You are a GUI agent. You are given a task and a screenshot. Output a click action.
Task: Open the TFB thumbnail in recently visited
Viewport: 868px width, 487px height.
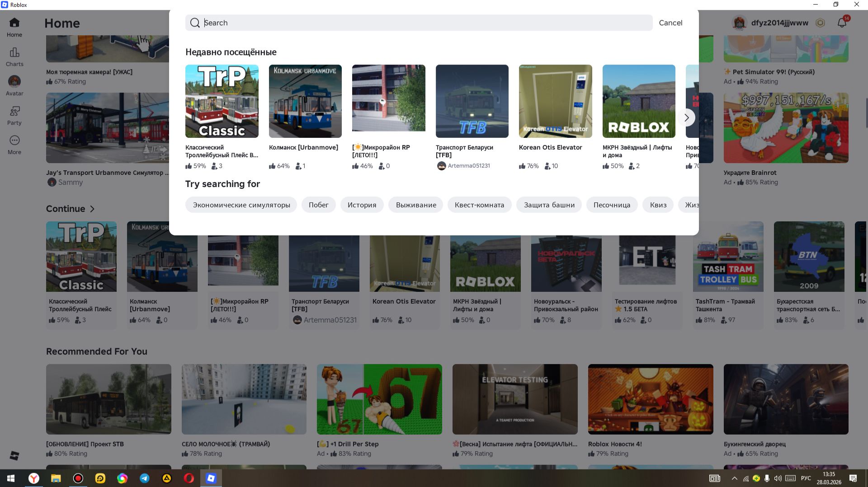pyautogui.click(x=472, y=101)
